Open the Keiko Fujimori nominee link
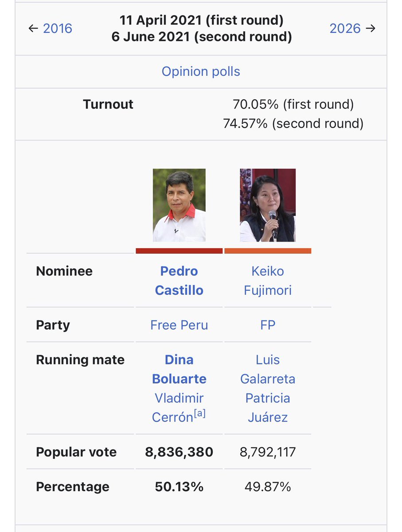402x532 pixels. pos(268,281)
